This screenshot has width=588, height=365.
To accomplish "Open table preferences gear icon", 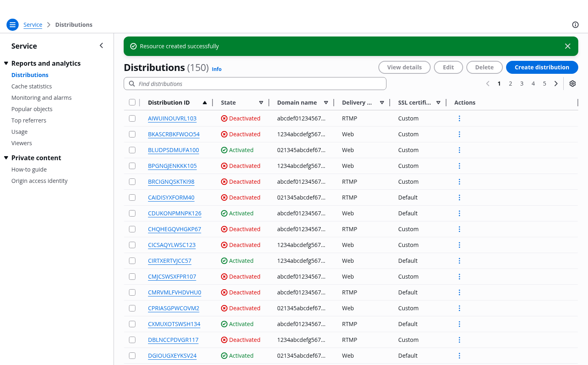I will [x=572, y=84].
